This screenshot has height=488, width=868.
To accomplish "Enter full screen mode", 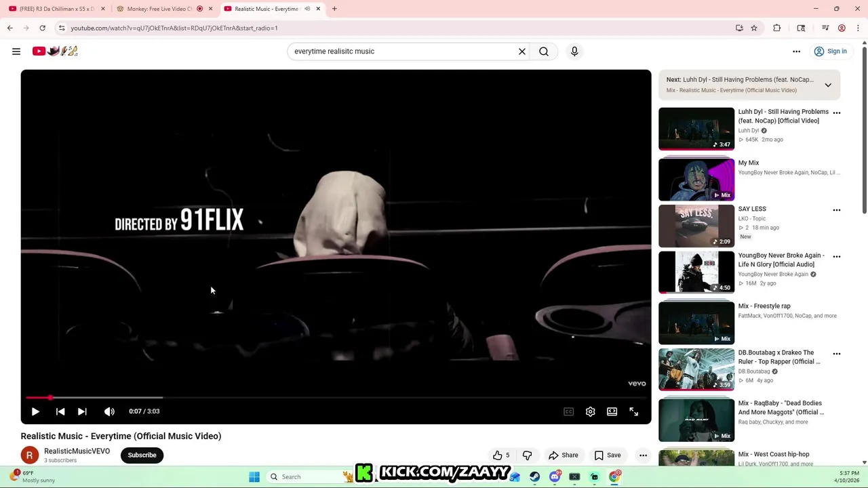I will click(x=633, y=411).
